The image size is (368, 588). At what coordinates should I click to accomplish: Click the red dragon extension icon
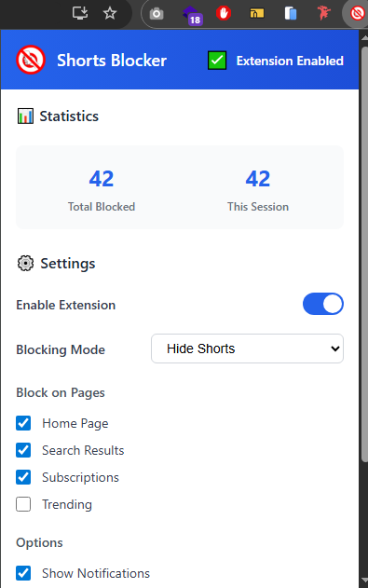[324, 13]
